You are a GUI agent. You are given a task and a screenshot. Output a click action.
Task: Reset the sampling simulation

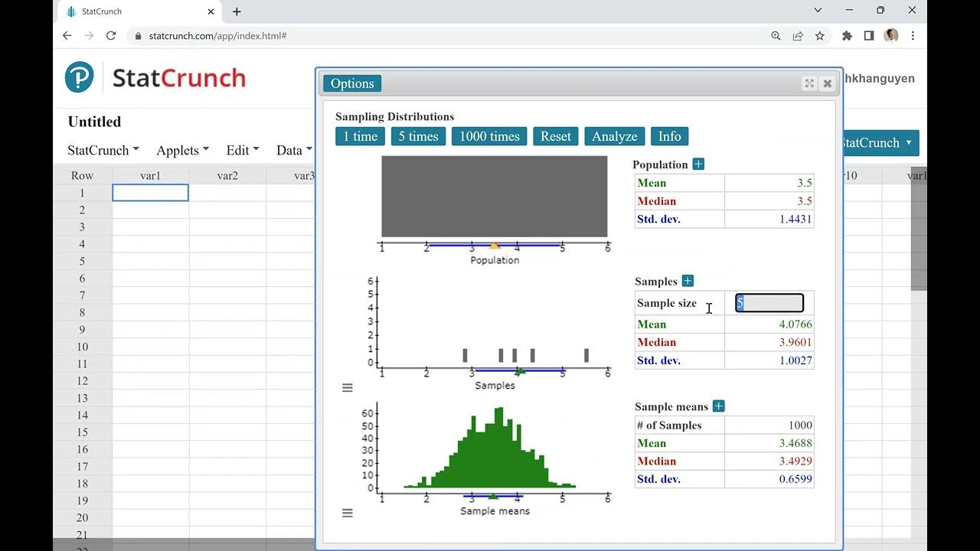point(556,136)
